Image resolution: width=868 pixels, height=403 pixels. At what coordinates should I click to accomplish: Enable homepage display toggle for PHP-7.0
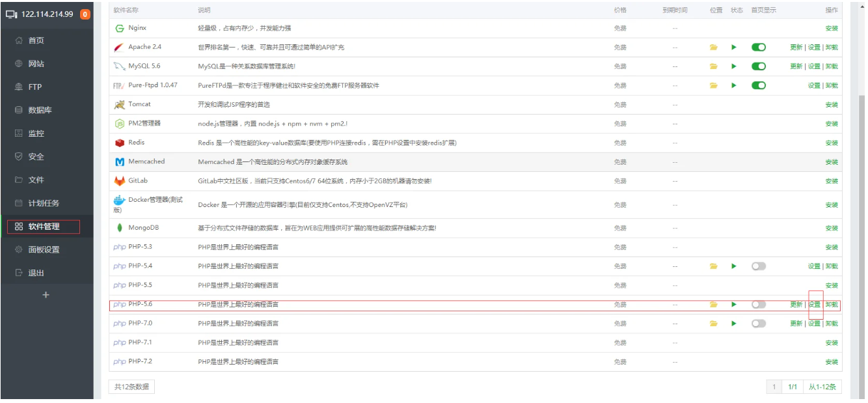(758, 324)
